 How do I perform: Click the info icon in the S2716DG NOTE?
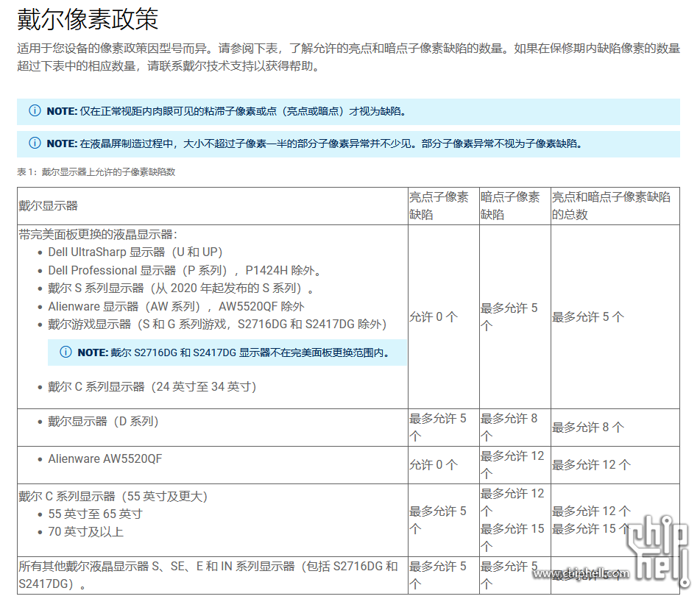pos(66,352)
